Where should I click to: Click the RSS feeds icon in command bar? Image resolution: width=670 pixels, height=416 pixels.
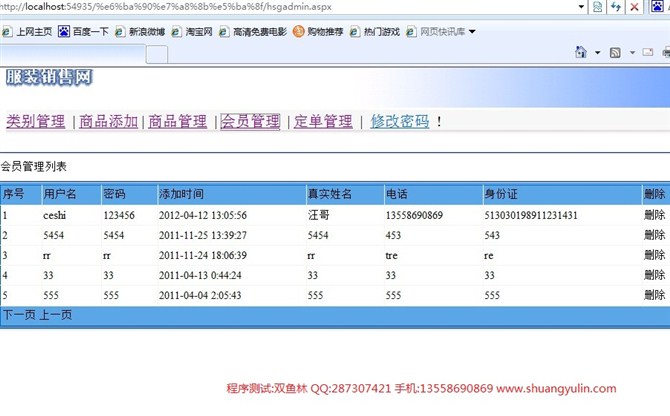615,52
